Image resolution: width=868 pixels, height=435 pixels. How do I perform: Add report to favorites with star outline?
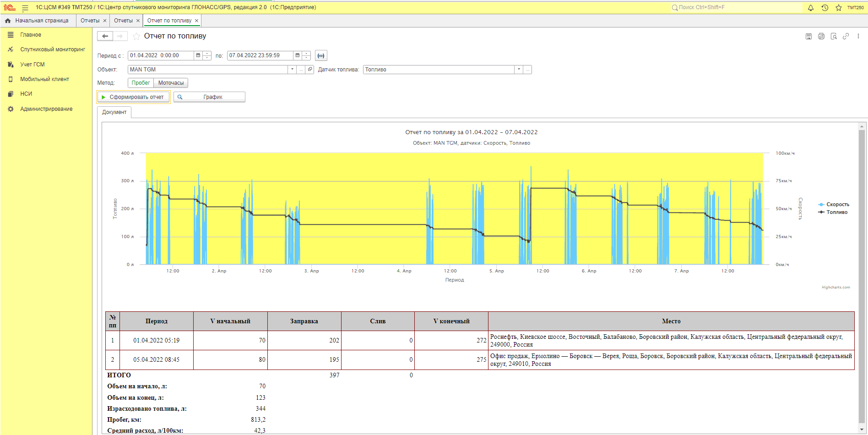(x=136, y=36)
